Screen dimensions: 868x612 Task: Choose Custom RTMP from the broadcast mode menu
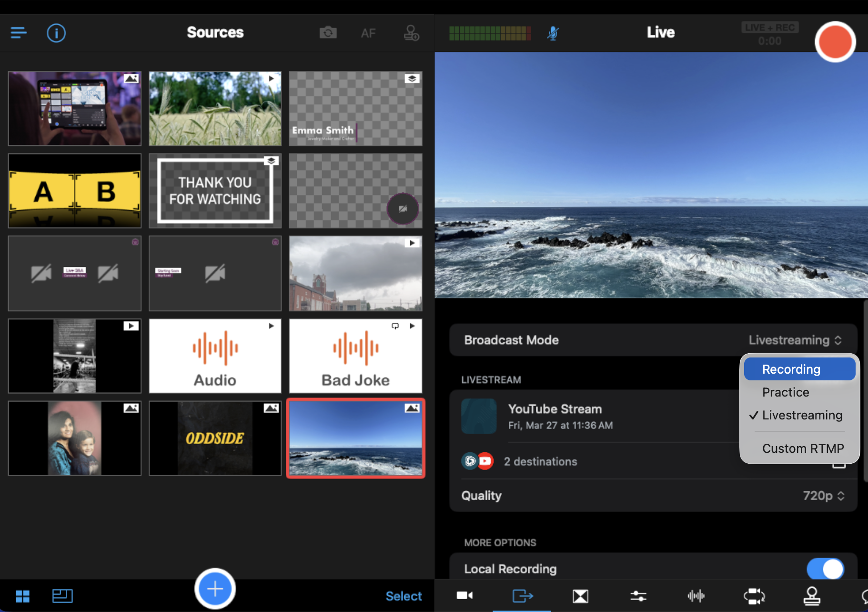(x=799, y=449)
